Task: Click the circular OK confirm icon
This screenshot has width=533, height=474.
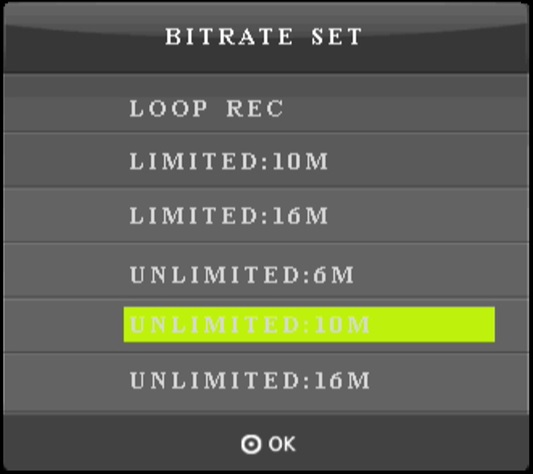Action: point(251,444)
